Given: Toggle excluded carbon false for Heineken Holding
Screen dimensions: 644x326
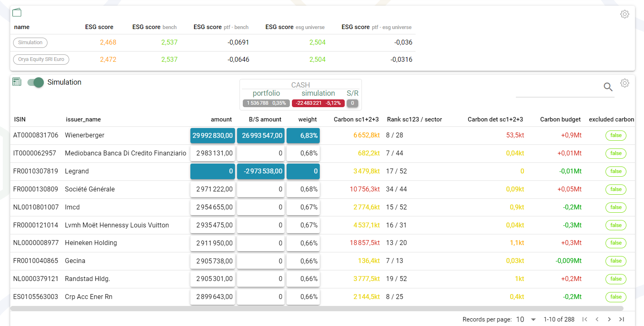Looking at the screenshot, I should click(616, 243).
